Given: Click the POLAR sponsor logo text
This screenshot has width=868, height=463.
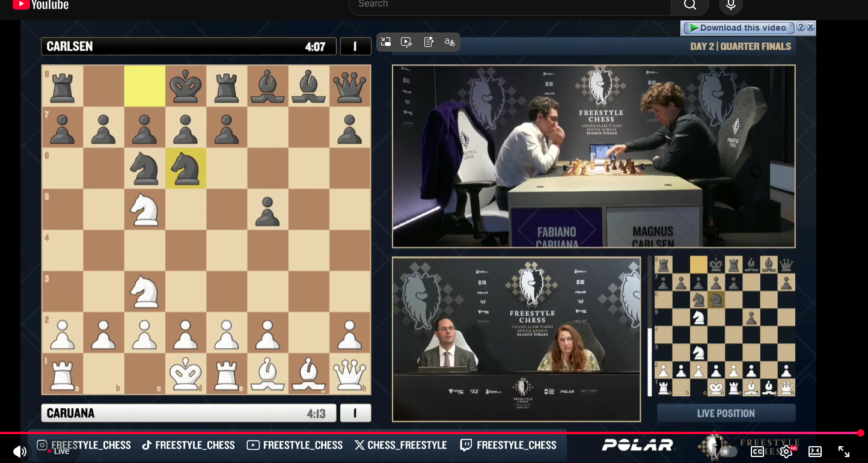Looking at the screenshot, I should pos(638,446).
